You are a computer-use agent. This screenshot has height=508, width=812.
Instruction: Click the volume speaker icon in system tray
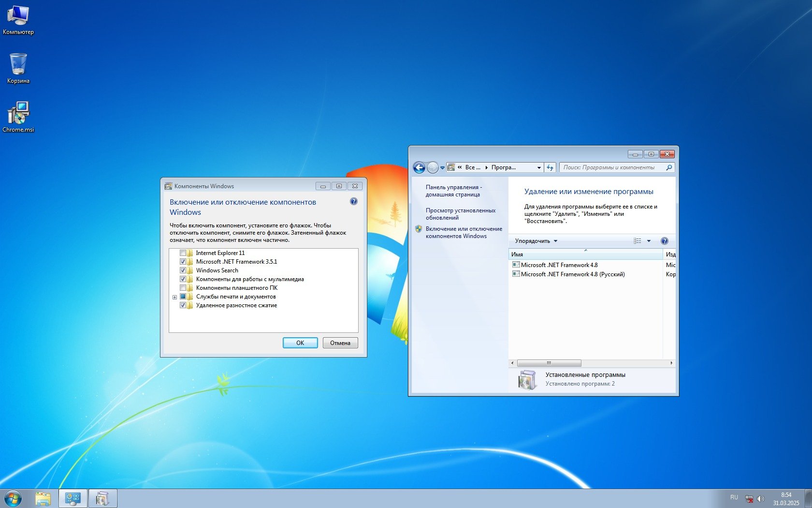(761, 499)
